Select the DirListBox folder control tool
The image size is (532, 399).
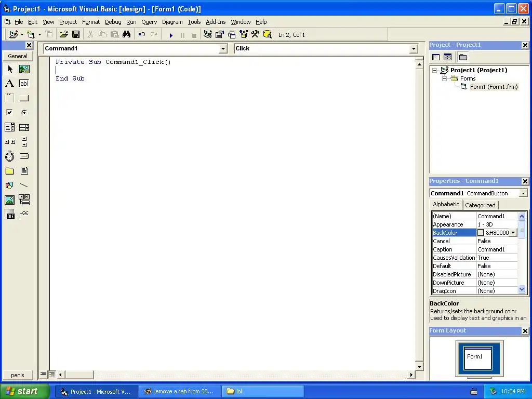[10, 171]
